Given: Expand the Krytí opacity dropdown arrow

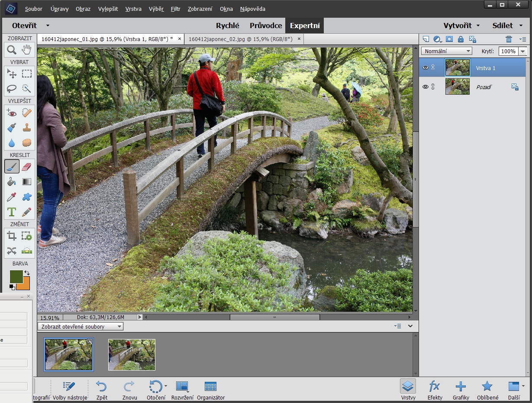Looking at the screenshot, I should (522, 51).
